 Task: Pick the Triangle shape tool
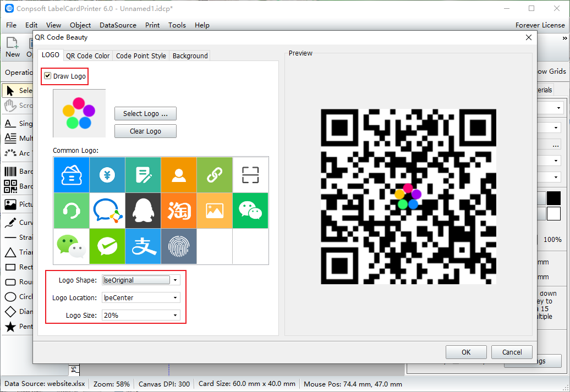(18, 252)
